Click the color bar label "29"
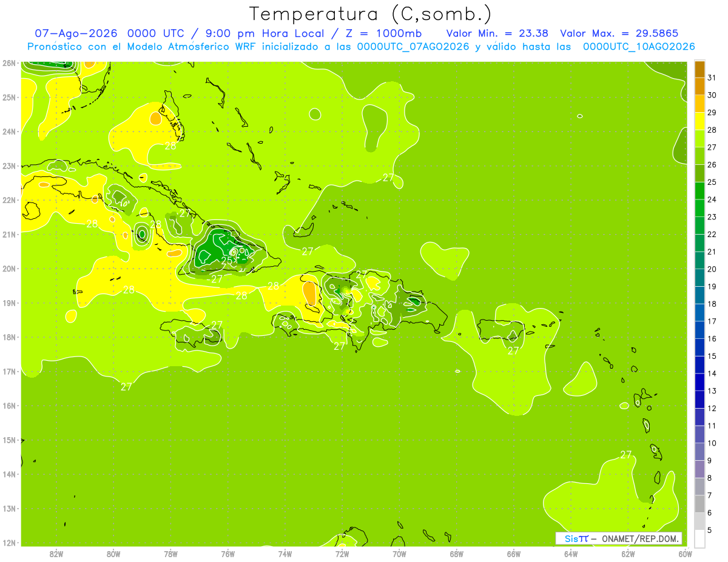 [x=712, y=112]
